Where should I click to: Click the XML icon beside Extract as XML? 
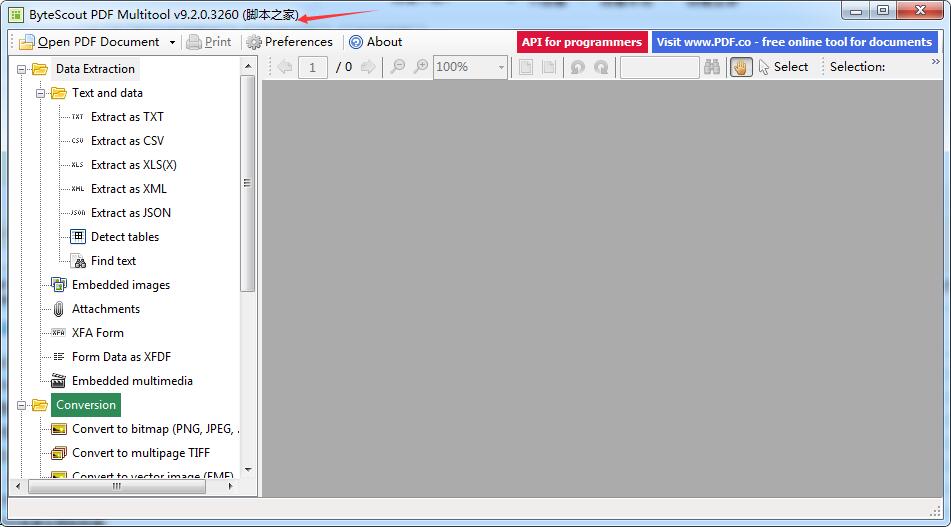78,189
